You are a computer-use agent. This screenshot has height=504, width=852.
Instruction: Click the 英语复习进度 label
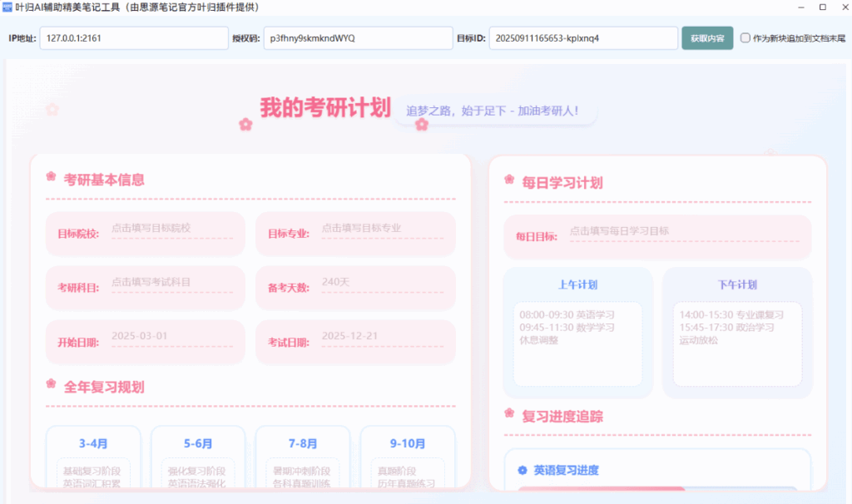tap(566, 471)
